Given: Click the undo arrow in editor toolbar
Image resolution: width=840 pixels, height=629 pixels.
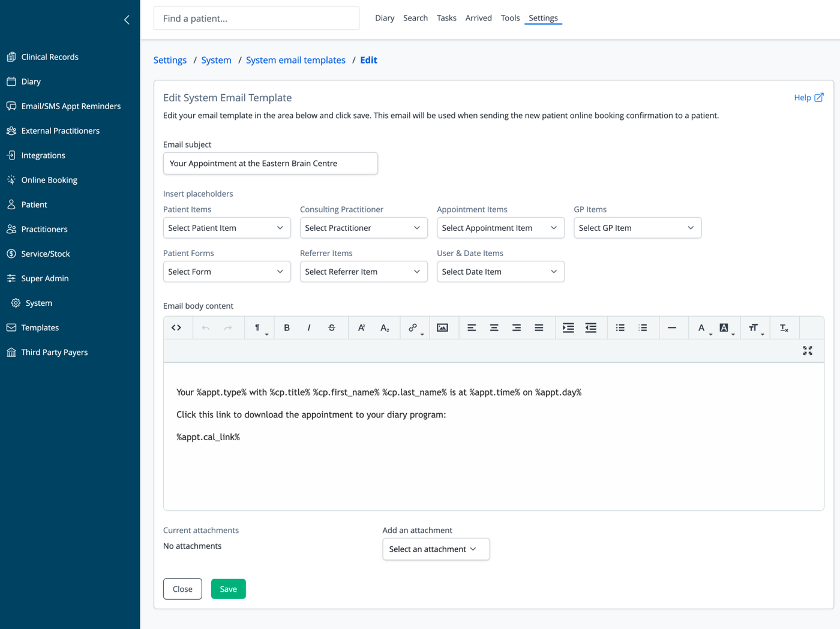Looking at the screenshot, I should click(206, 328).
